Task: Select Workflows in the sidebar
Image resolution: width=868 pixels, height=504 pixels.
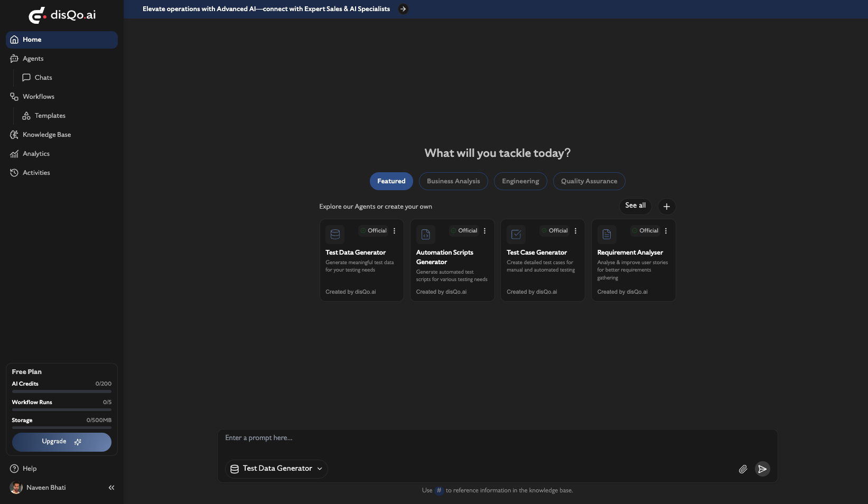Action: click(39, 96)
